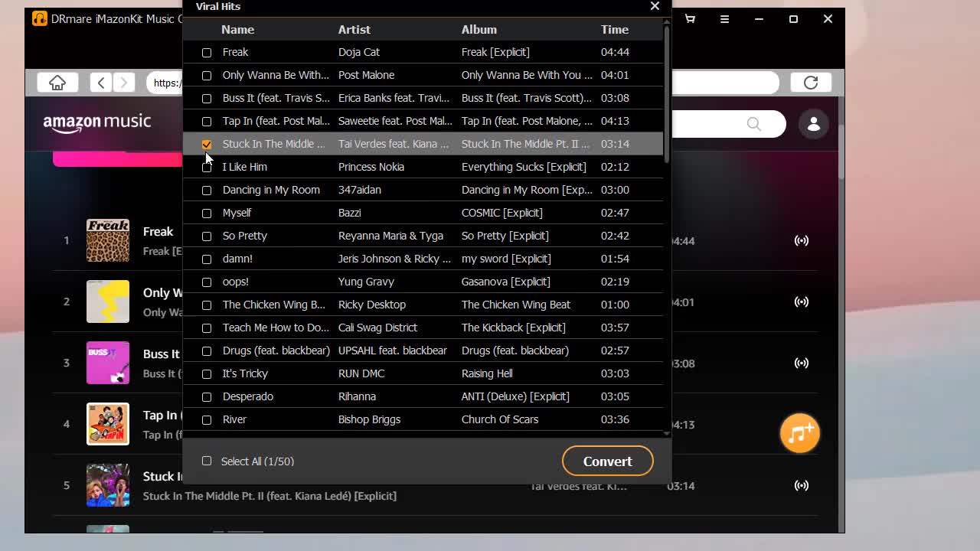This screenshot has width=980, height=551.
Task: Check the Teach Me How to Dougie checkbox
Action: coord(207,328)
